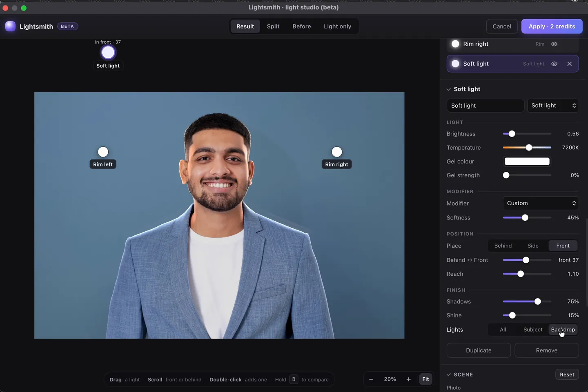588x392 pixels.
Task: Click the Shine slider handle
Action: (512, 315)
